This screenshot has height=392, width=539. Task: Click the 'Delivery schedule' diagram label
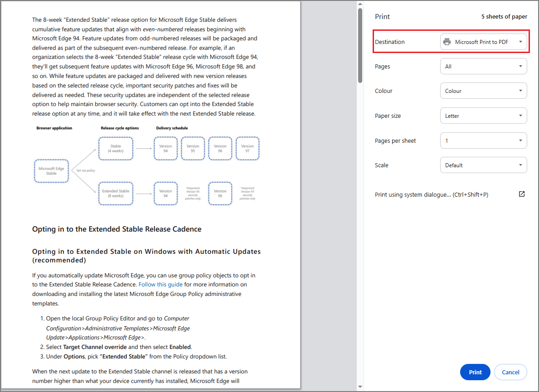[172, 128]
